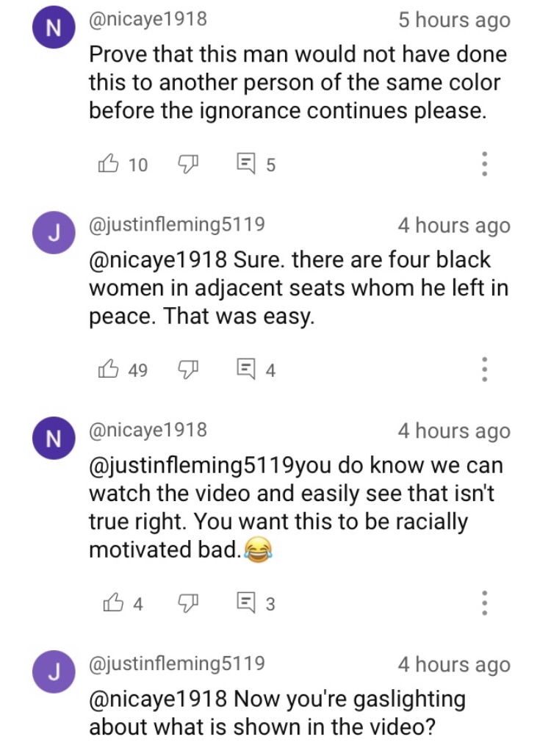The height and width of the screenshot is (756, 551).
Task: Like the comment with the laughing emoji
Action: pos(113,602)
